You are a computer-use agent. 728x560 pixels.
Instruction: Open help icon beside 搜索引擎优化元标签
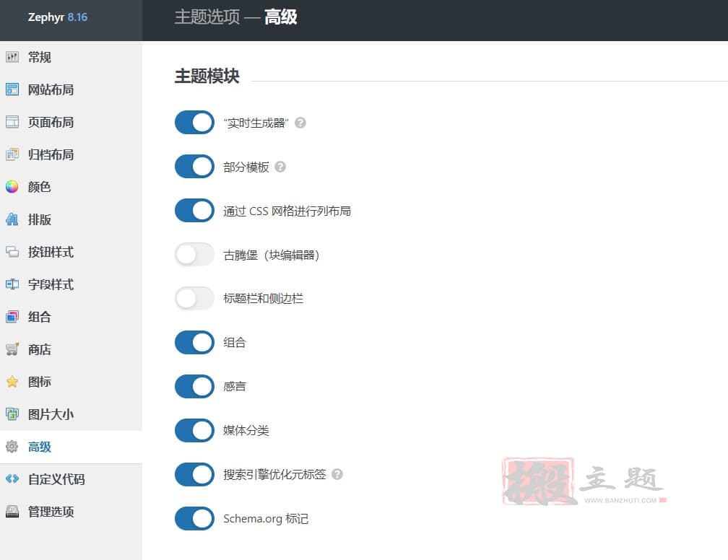coord(337,475)
